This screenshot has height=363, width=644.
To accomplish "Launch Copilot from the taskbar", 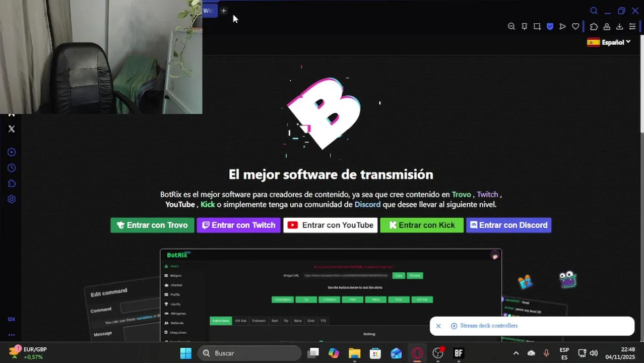I will (x=334, y=353).
